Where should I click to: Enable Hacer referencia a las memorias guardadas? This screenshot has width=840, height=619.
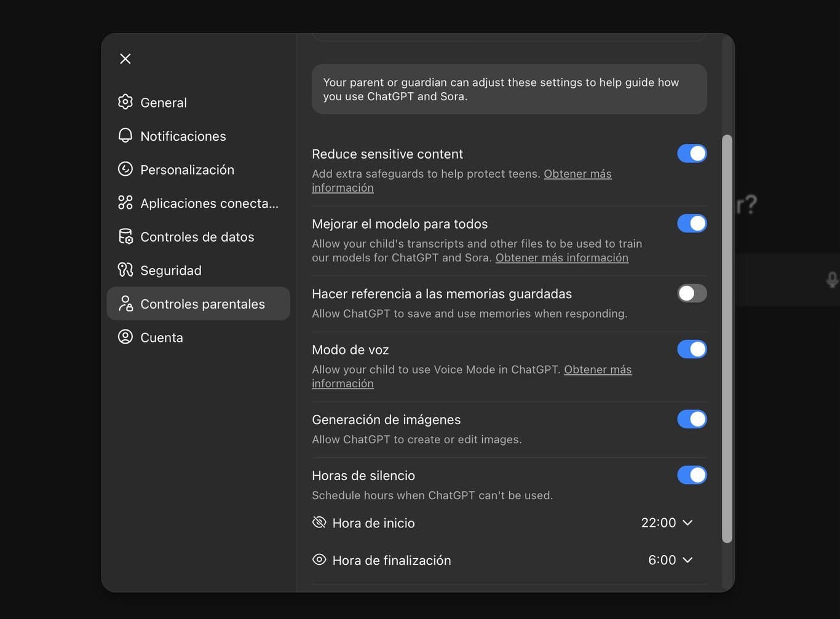pos(692,294)
